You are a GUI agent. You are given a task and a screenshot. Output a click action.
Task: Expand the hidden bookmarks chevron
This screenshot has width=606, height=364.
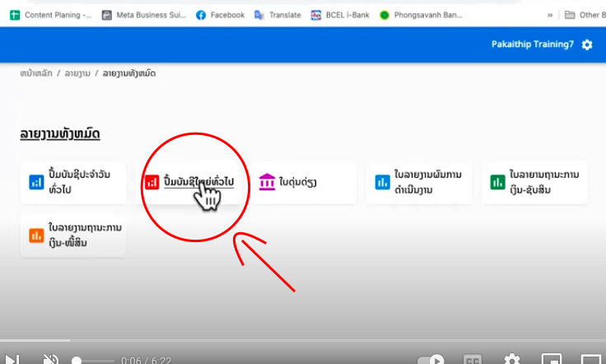pos(550,15)
